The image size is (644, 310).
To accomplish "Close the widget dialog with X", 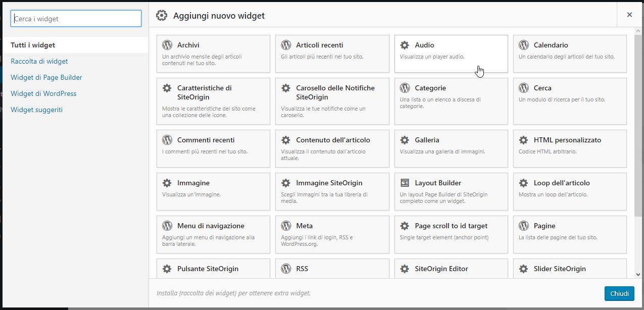I will tap(629, 15).
